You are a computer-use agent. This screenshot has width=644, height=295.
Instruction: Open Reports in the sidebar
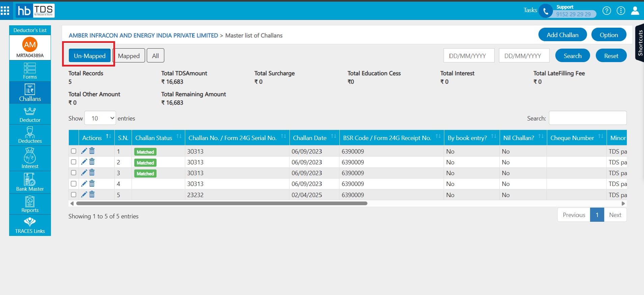click(30, 204)
